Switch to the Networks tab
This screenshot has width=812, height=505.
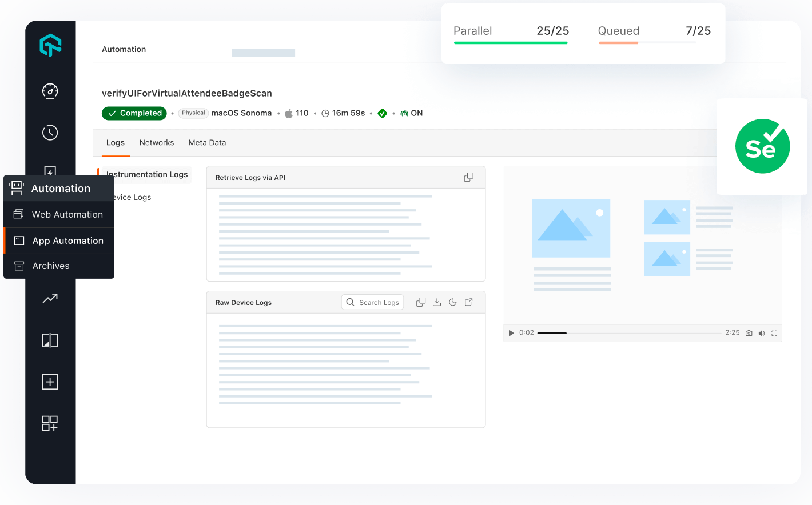tap(156, 142)
